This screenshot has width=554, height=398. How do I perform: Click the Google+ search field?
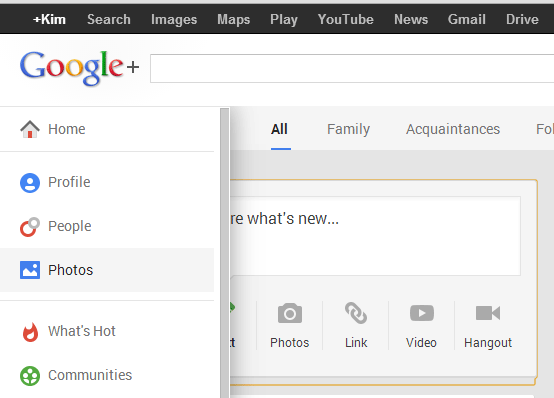coord(352,68)
